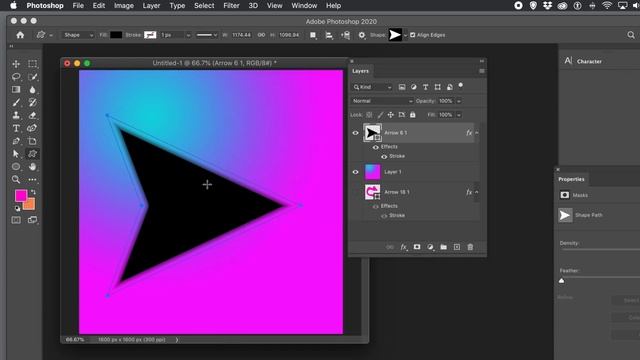Image resolution: width=640 pixels, height=360 pixels.
Task: Open the Kind layer filter dropdown
Action: 372,87
